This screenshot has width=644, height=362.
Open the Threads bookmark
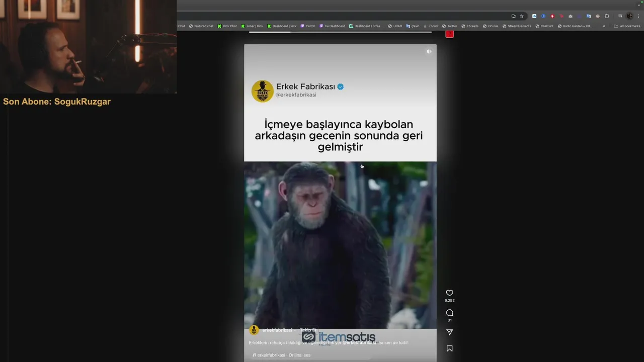click(x=470, y=26)
